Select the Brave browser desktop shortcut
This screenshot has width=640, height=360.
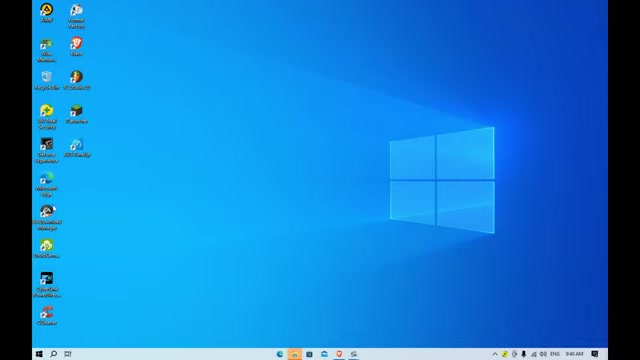tap(76, 46)
